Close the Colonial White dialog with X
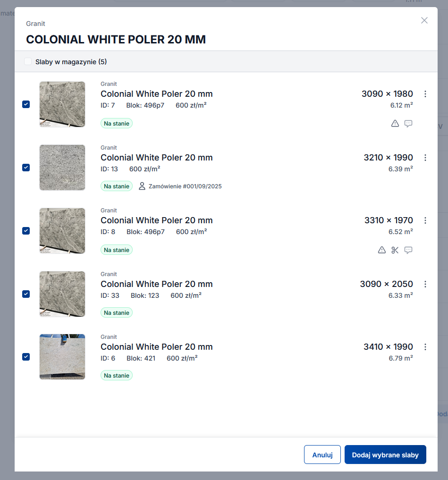448x480 pixels. 424,20
